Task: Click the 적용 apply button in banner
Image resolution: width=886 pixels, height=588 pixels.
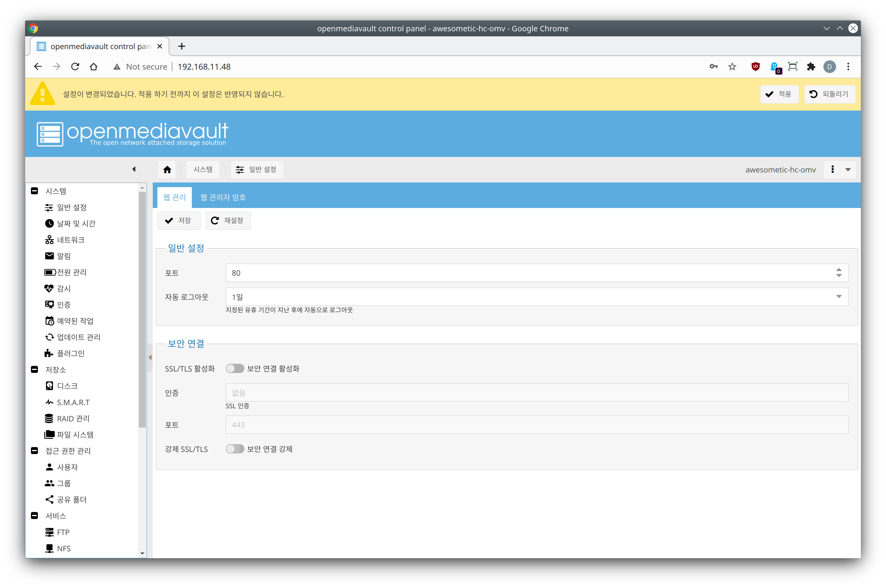Action: click(x=779, y=94)
